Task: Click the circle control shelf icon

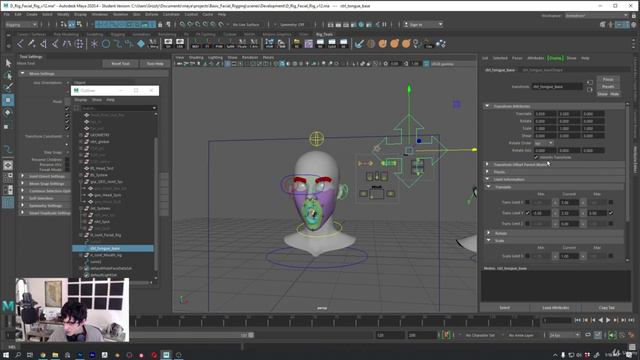Action: [106, 43]
